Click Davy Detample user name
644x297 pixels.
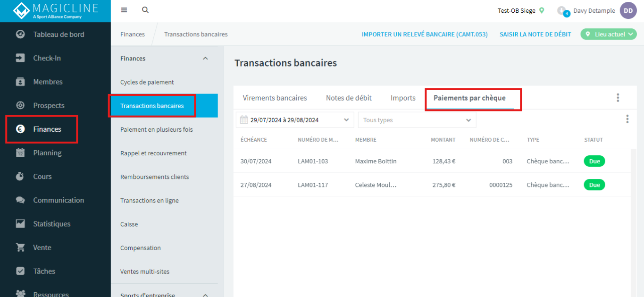pyautogui.click(x=594, y=10)
